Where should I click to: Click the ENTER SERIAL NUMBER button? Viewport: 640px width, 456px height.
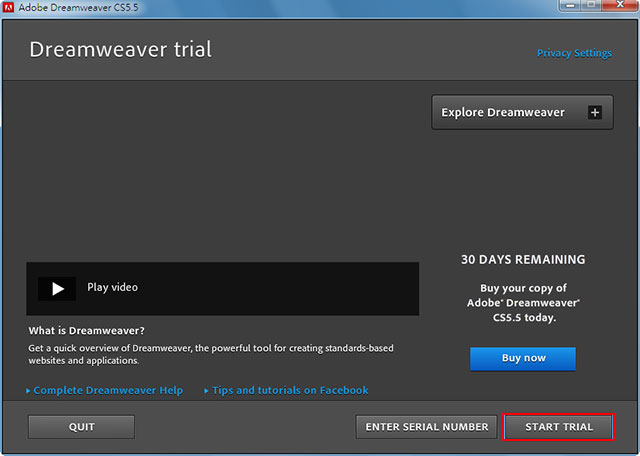[x=427, y=427]
